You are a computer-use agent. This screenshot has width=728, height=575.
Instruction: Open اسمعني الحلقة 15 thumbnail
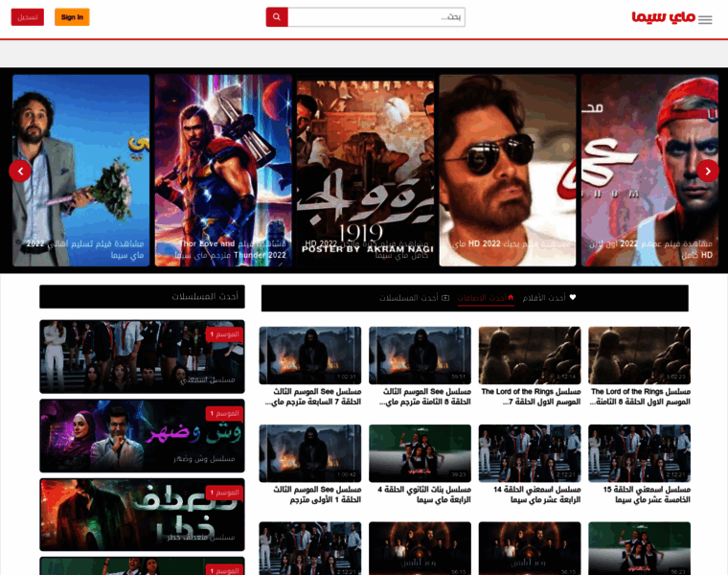(639, 453)
